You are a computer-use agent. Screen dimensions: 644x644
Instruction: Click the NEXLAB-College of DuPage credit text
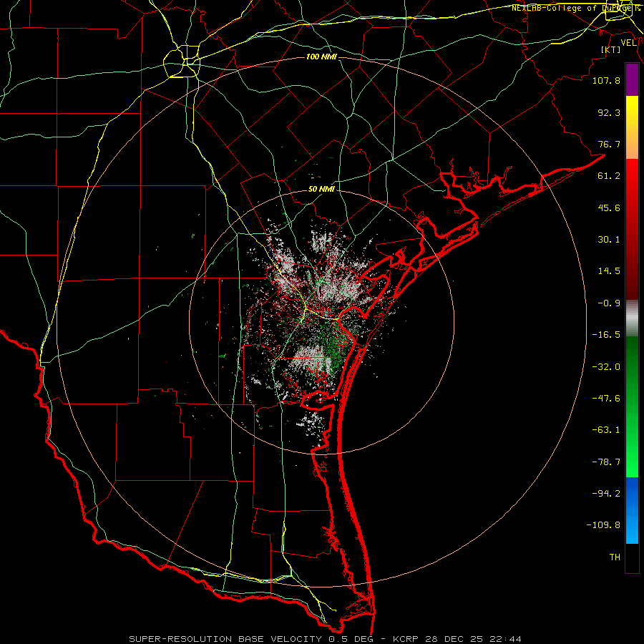tap(576, 8)
